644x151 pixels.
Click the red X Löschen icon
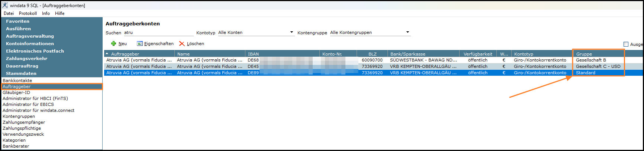coord(182,44)
